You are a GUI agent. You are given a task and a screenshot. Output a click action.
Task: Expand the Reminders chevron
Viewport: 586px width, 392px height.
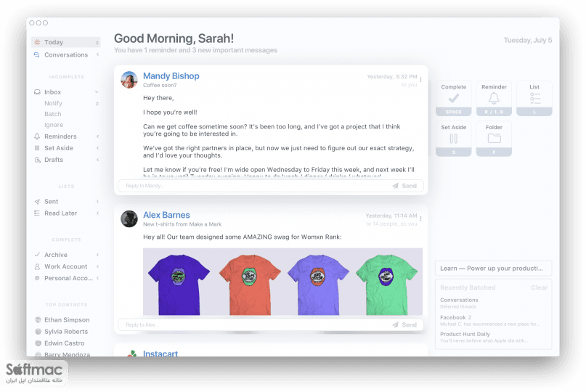click(x=97, y=136)
